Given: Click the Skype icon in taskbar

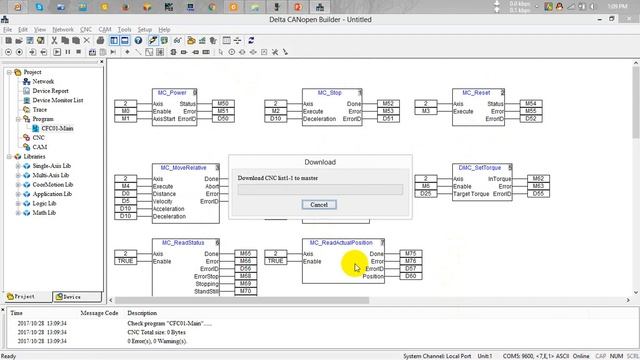Looking at the screenshot, I should pyautogui.click(x=39, y=7).
